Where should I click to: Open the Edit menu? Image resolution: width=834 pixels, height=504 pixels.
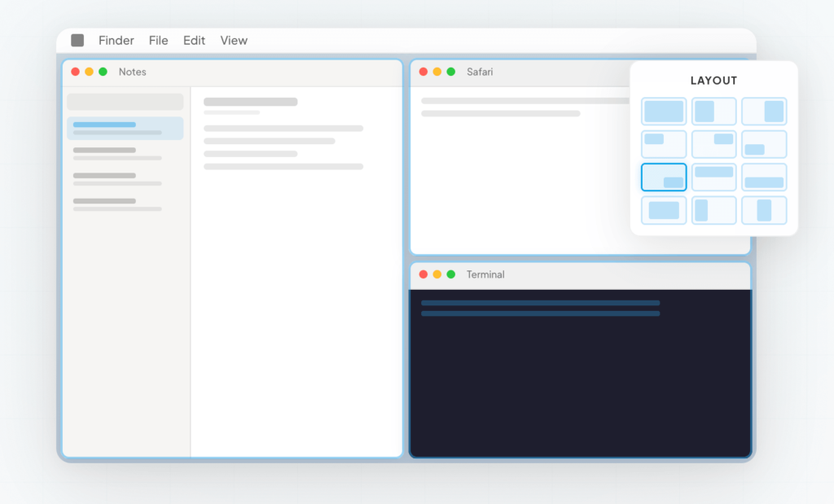[194, 41]
